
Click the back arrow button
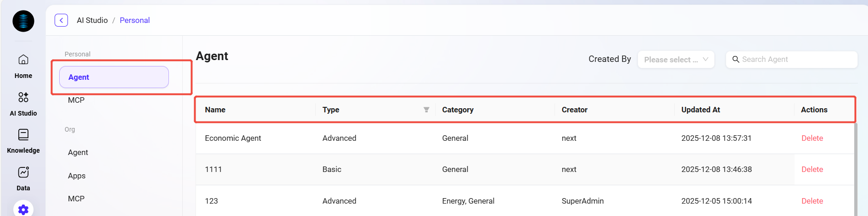[62, 20]
